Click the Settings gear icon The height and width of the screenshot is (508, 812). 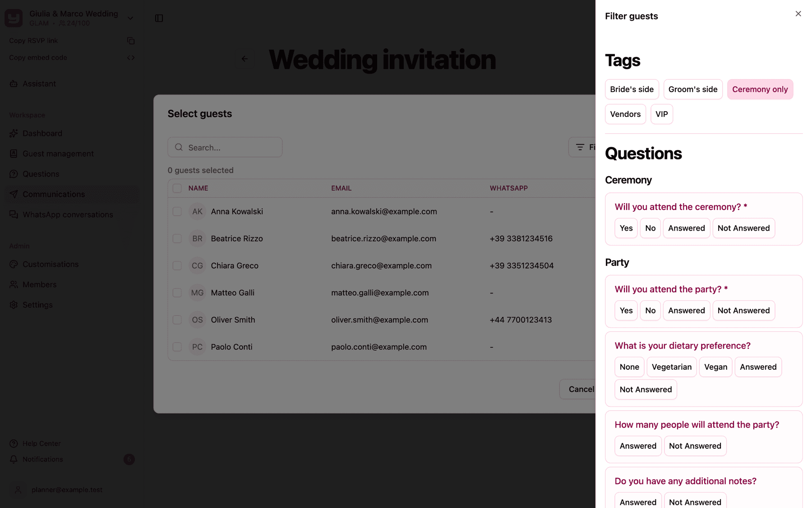pyautogui.click(x=14, y=305)
